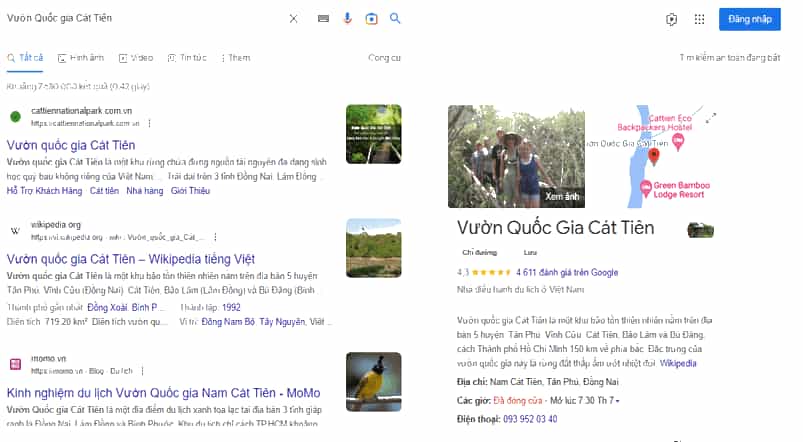
Task: Open three-dot menu for momo.vn result
Action: point(142,371)
